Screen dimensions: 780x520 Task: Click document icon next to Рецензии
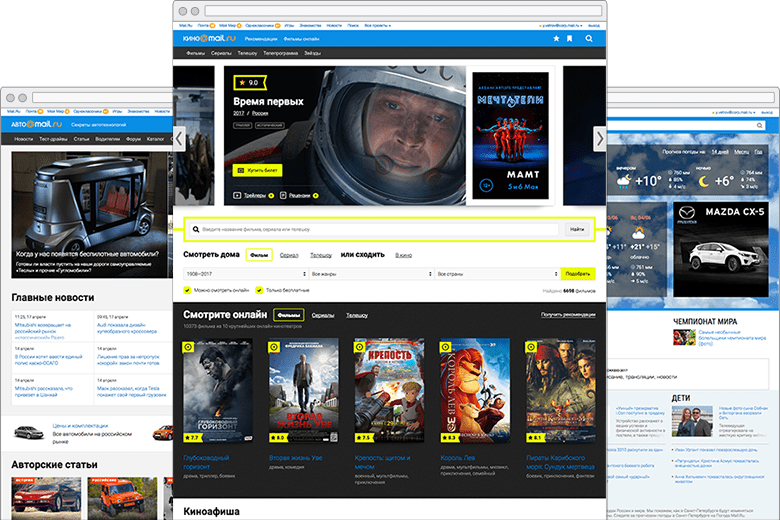283,196
